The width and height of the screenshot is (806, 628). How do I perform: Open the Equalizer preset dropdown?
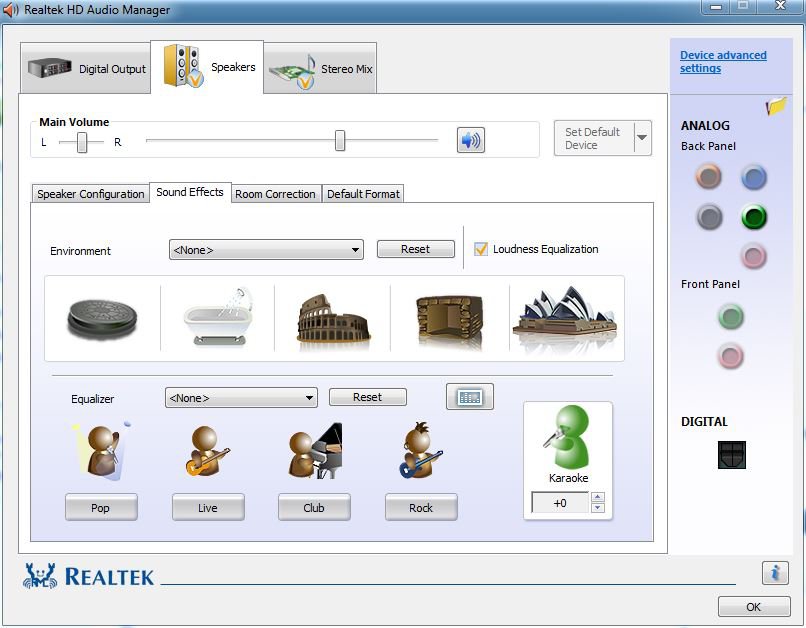pyautogui.click(x=309, y=398)
